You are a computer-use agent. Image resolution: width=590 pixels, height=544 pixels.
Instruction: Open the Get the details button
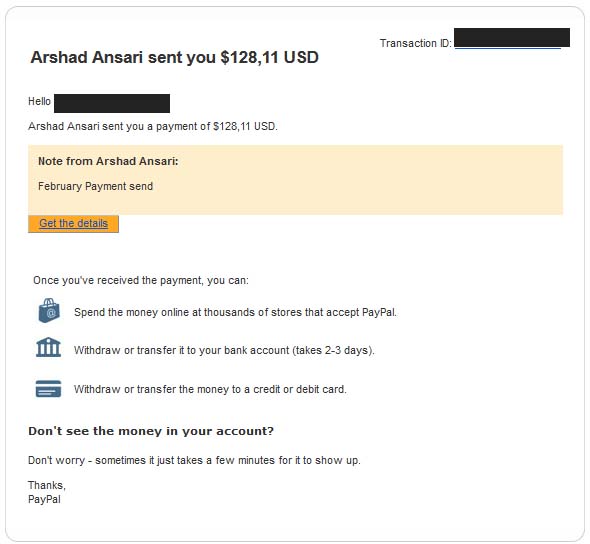click(x=73, y=224)
